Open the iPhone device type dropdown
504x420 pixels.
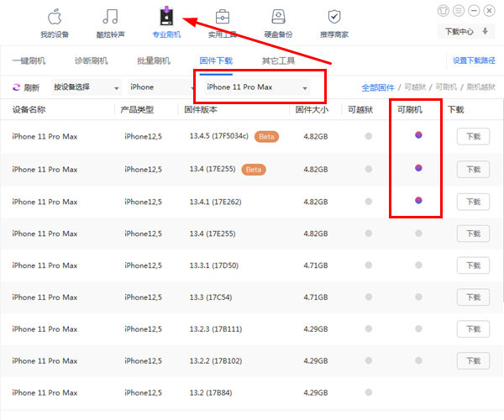[160, 87]
